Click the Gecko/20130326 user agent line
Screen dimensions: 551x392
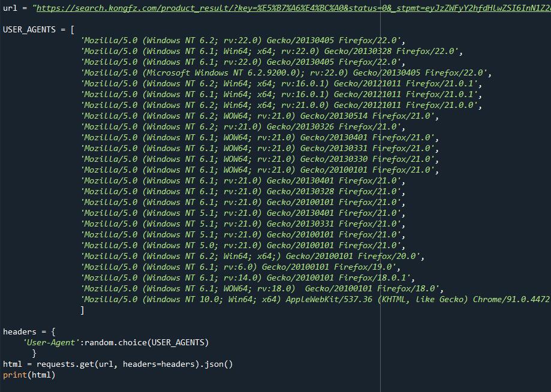242,127
